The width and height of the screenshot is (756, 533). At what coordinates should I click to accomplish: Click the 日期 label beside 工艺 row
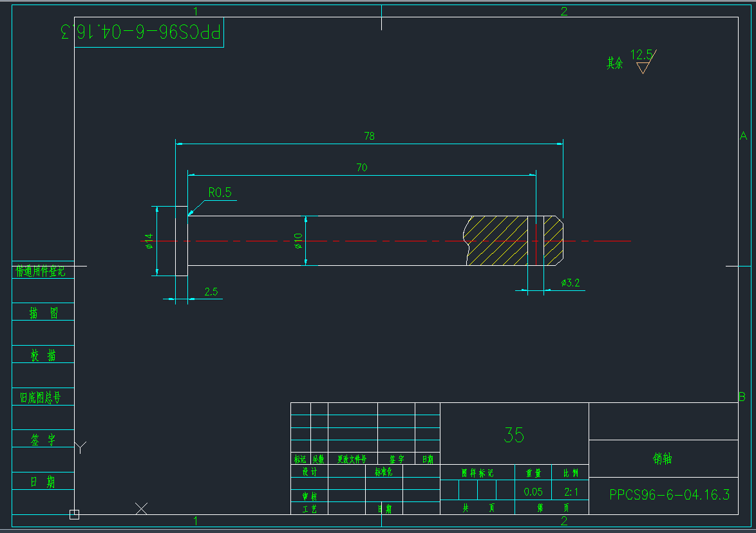384,509
